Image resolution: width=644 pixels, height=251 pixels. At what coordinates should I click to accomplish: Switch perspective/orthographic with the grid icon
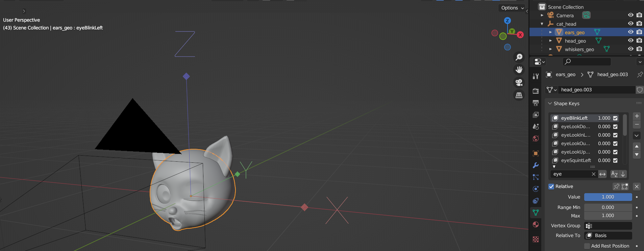519,95
